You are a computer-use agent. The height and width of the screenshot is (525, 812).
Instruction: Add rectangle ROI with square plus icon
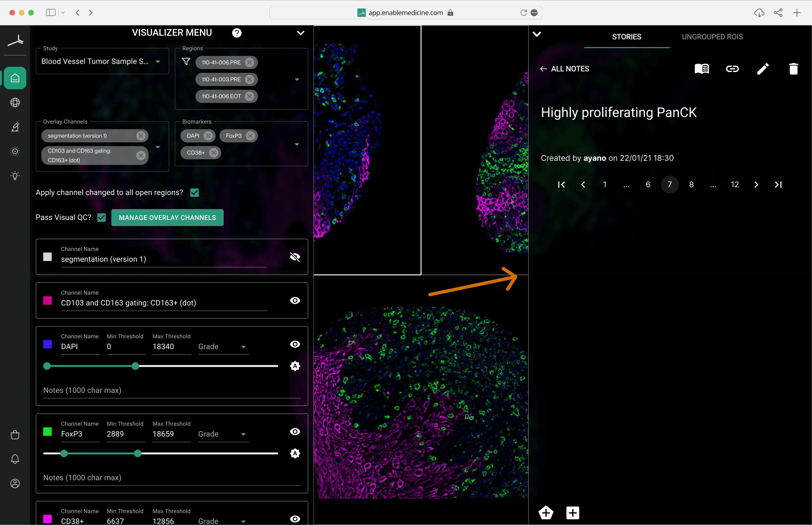coord(573,513)
